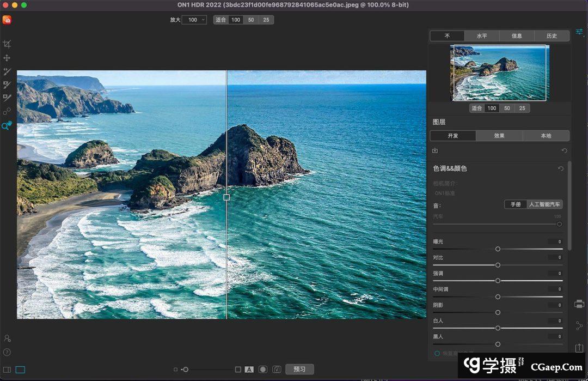Toggle the mask view circle icon
588x381 pixels.
[263, 370]
